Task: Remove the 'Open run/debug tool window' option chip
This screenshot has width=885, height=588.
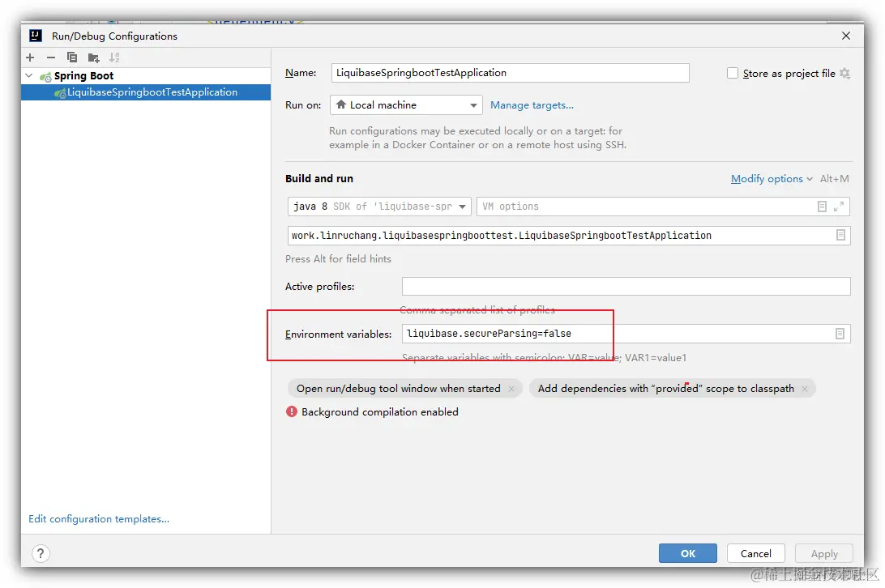Action: 511,389
